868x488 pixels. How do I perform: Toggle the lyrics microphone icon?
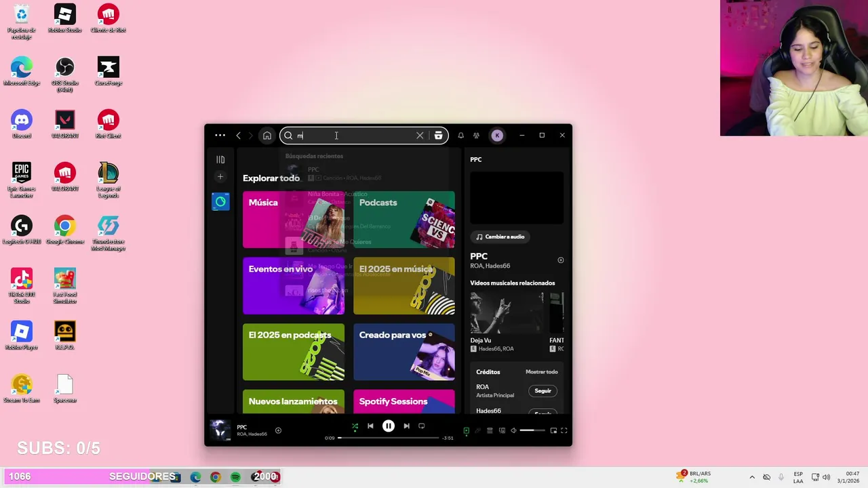click(x=477, y=430)
